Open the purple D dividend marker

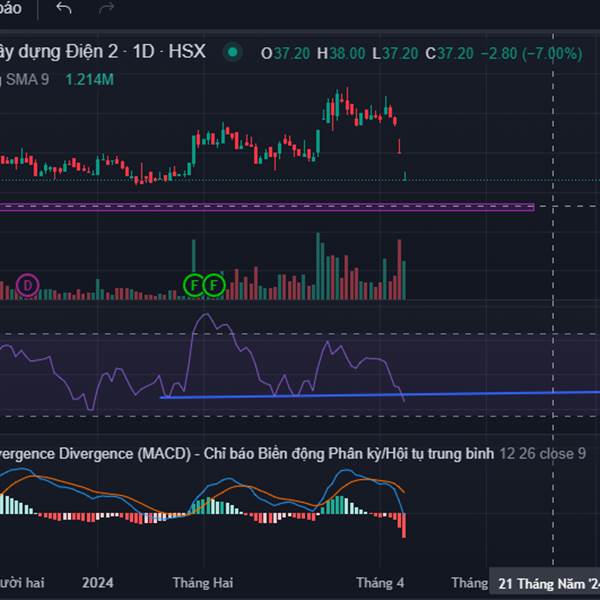28,285
